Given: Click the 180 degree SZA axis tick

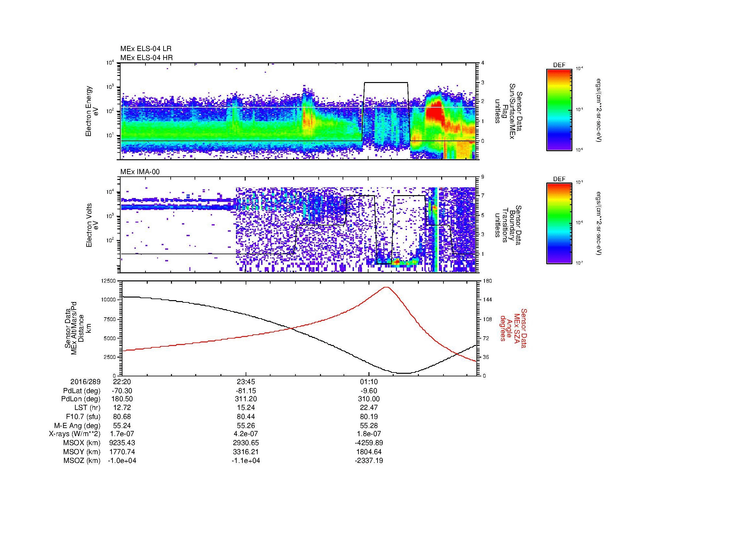Looking at the screenshot, I should [487, 281].
